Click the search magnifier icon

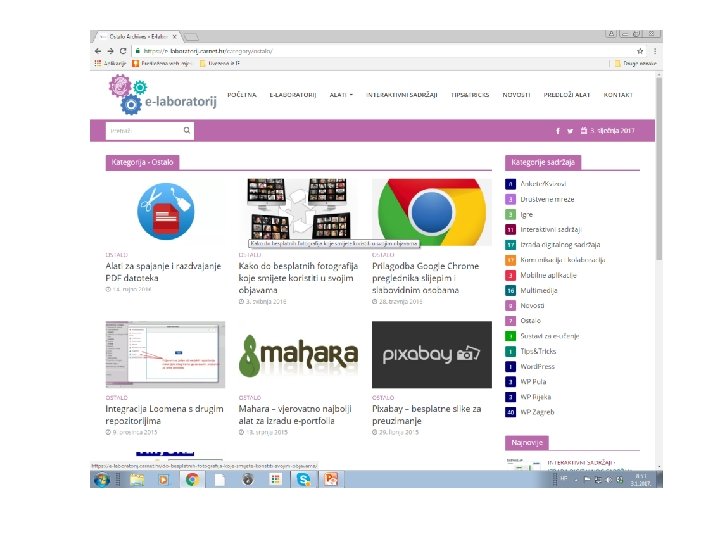pos(186,130)
